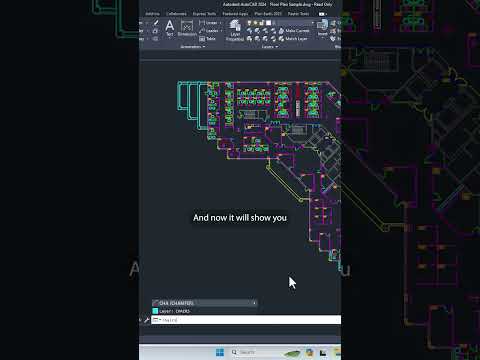Open the Windows Start menu
The image size is (480, 360).
[x=220, y=352]
